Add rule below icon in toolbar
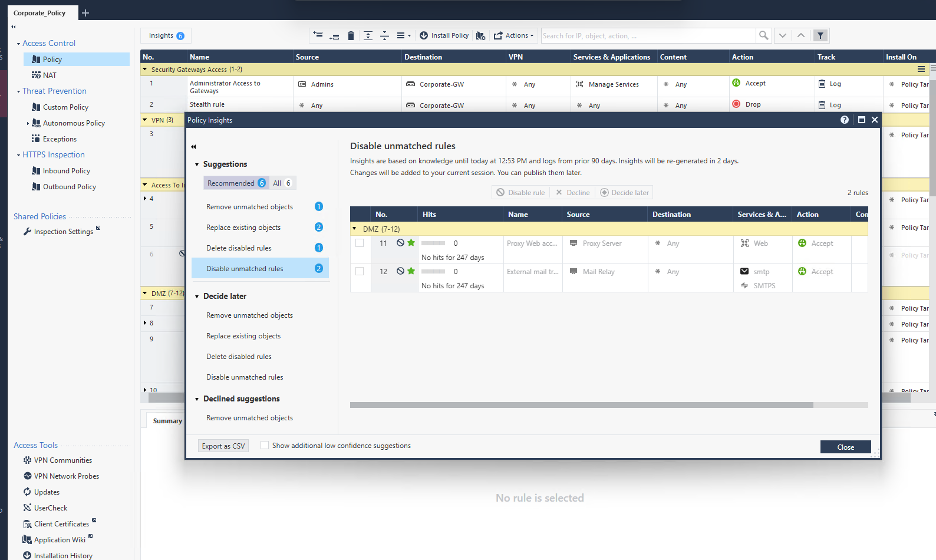936x560 pixels. coord(334,35)
